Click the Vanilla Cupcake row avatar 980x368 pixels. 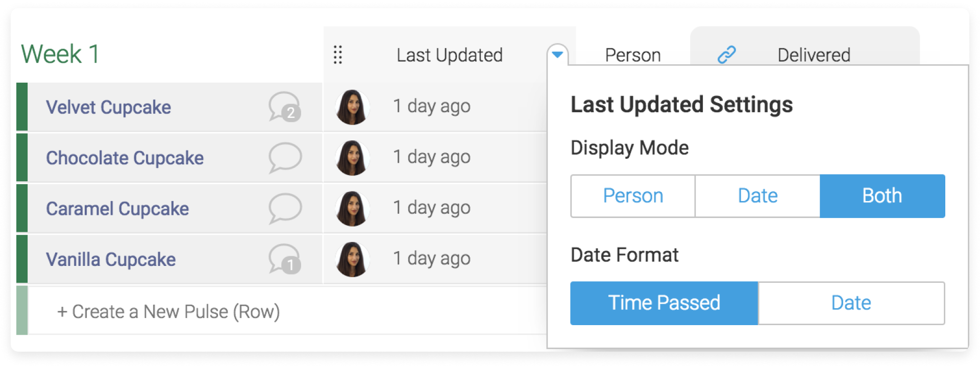[x=352, y=259]
